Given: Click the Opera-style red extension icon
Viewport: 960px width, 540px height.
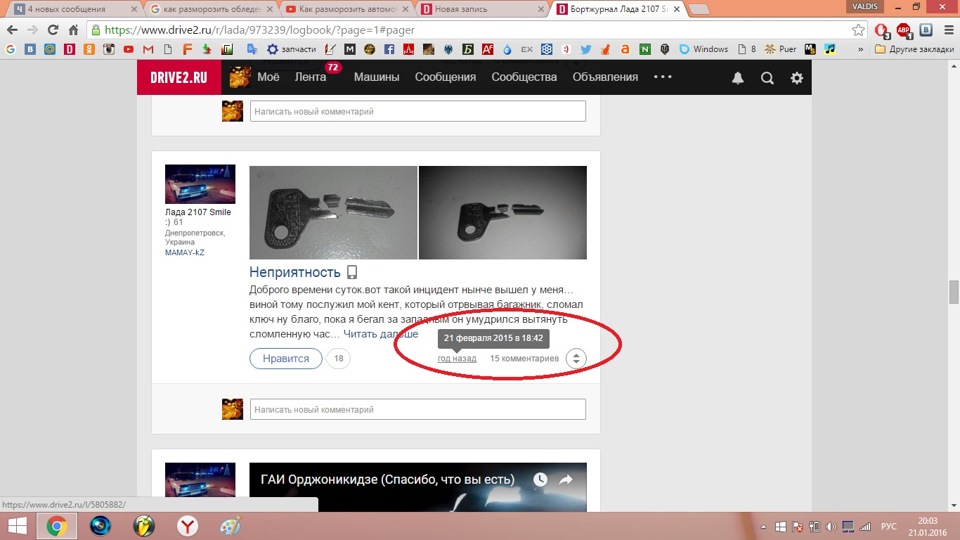Looking at the screenshot, I should click(x=882, y=29).
